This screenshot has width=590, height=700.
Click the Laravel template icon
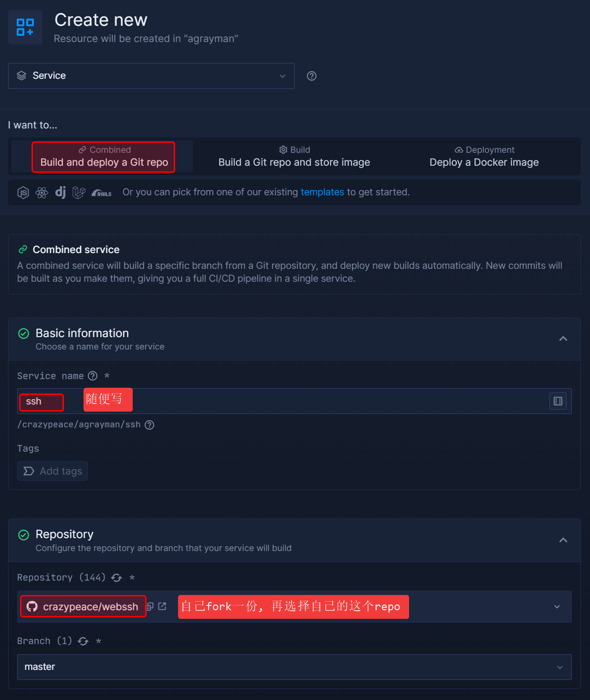tap(79, 192)
